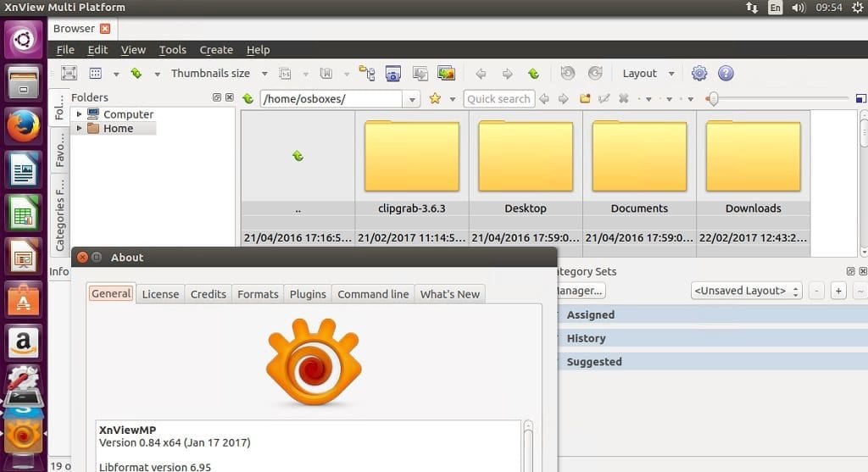The width and height of the screenshot is (868, 472).
Task: Close the Browser tab
Action: 104,29
